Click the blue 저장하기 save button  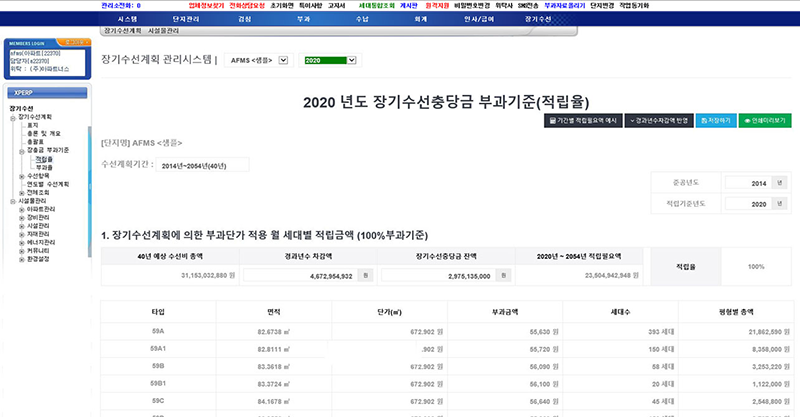point(715,120)
